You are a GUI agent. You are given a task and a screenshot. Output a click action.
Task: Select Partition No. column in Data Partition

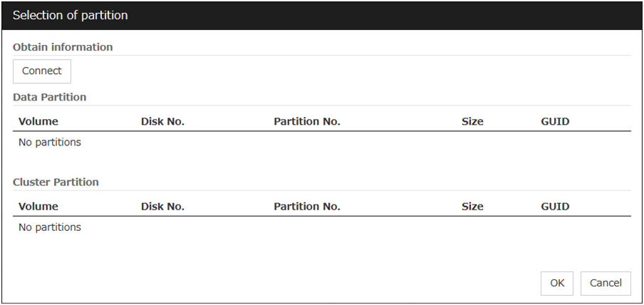coord(307,121)
